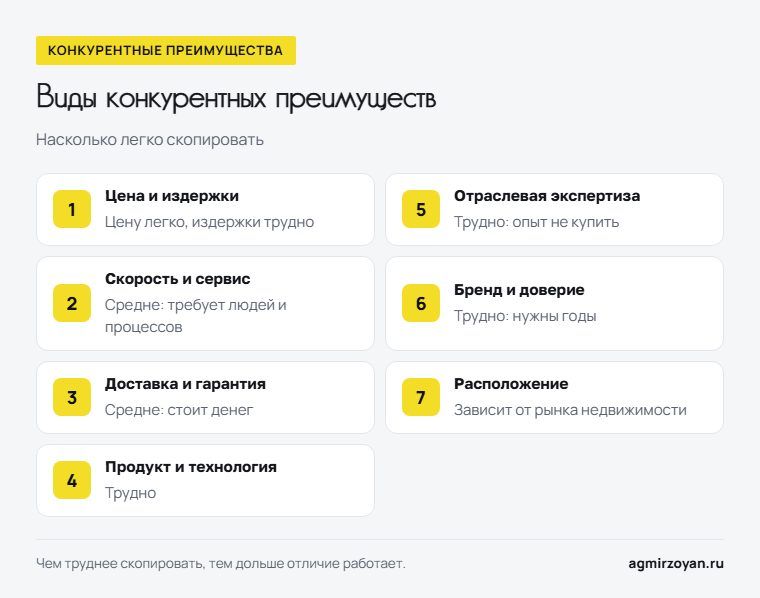Click the text Зависит от рынка недвижимости
Viewport: 760px width, 598px height.
(570, 410)
